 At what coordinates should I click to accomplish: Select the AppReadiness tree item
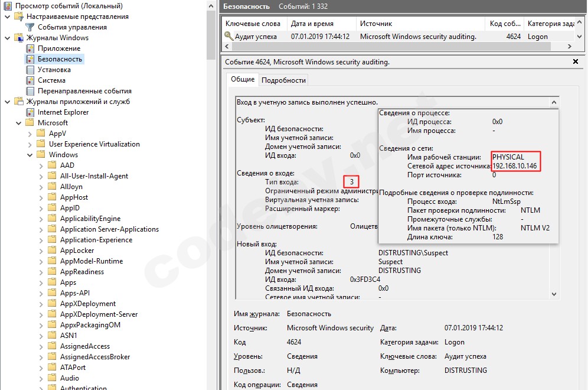pyautogui.click(x=82, y=272)
